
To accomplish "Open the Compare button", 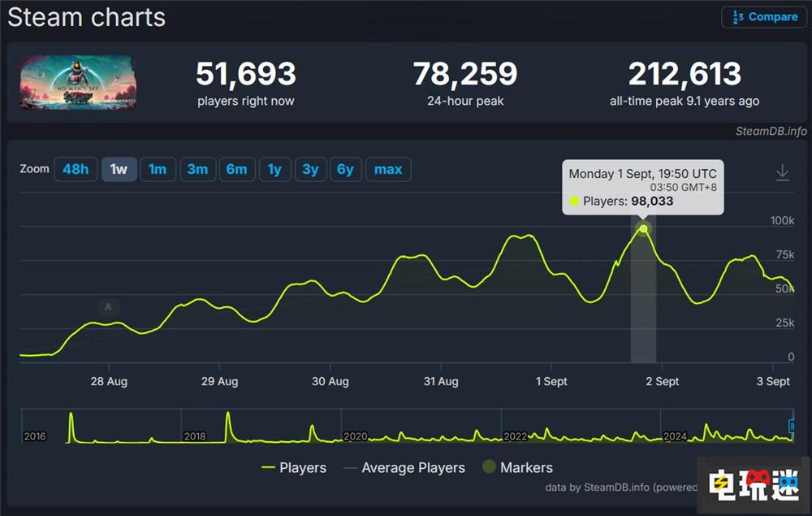I will (764, 17).
